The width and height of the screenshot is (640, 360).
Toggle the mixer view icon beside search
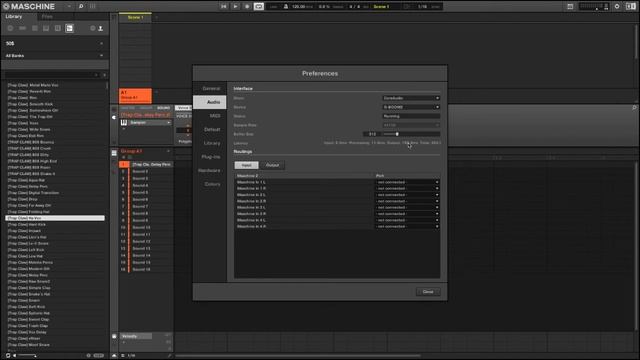tap(93, 7)
